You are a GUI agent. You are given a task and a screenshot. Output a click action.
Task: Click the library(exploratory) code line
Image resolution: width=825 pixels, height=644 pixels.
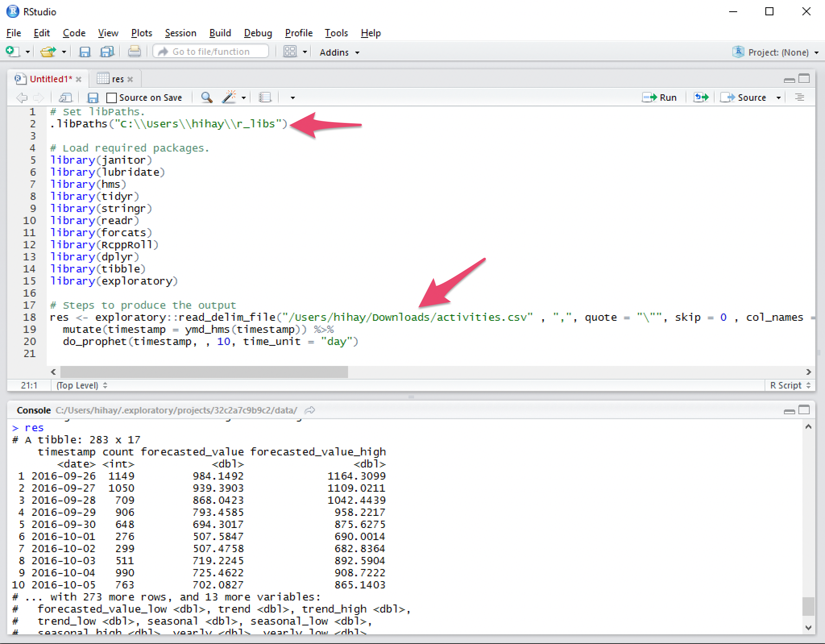coord(114,281)
